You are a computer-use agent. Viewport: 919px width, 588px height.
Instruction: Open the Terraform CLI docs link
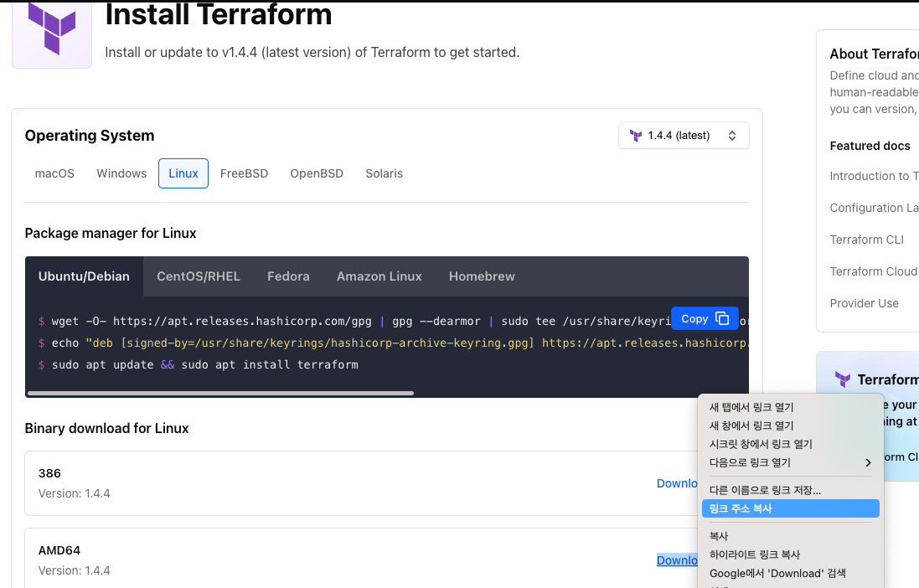866,240
